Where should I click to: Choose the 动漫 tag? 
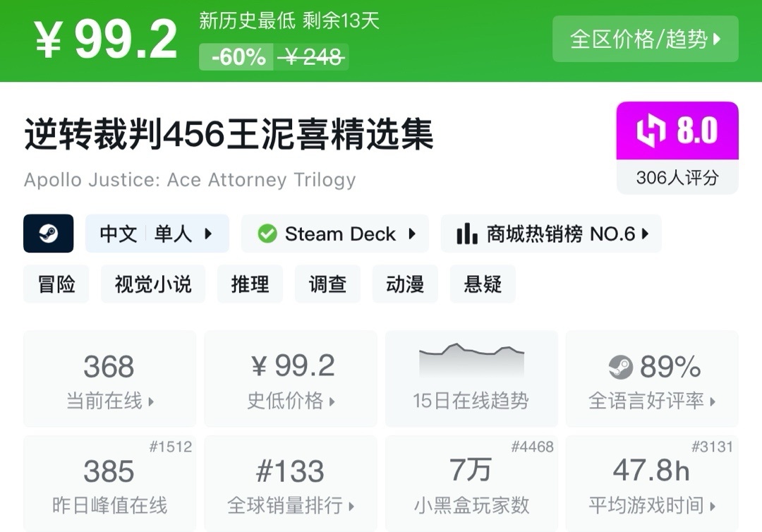click(x=405, y=284)
